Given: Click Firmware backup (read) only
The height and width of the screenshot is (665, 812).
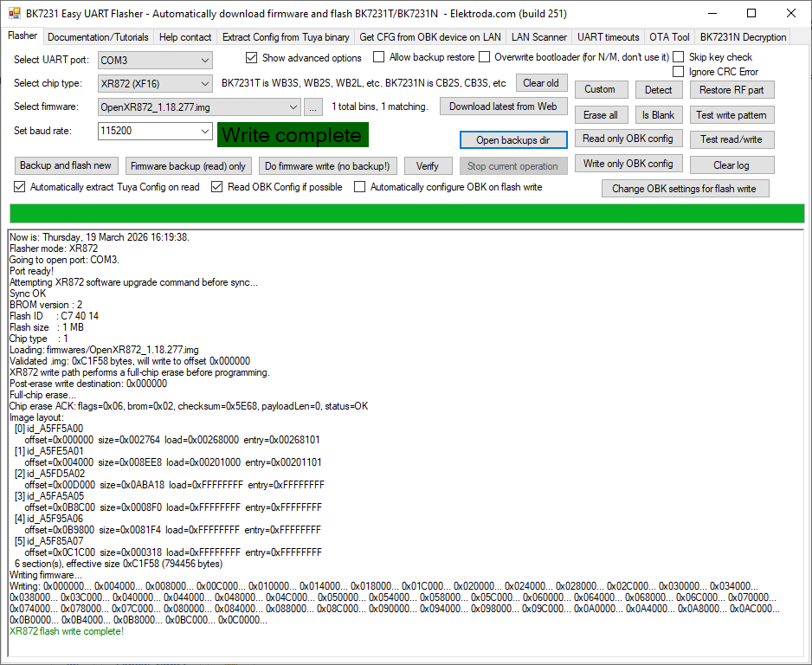Looking at the screenshot, I should (x=189, y=165).
